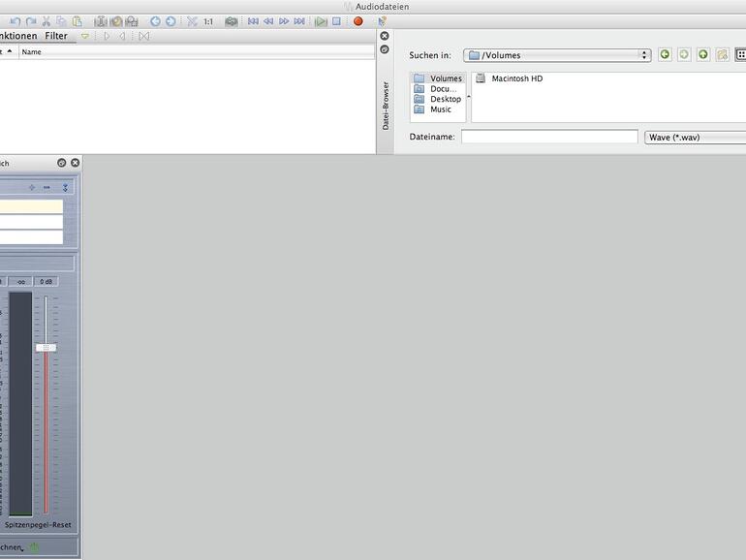This screenshot has width=746, height=560.
Task: Click into the Dateiname input field
Action: click(549, 137)
